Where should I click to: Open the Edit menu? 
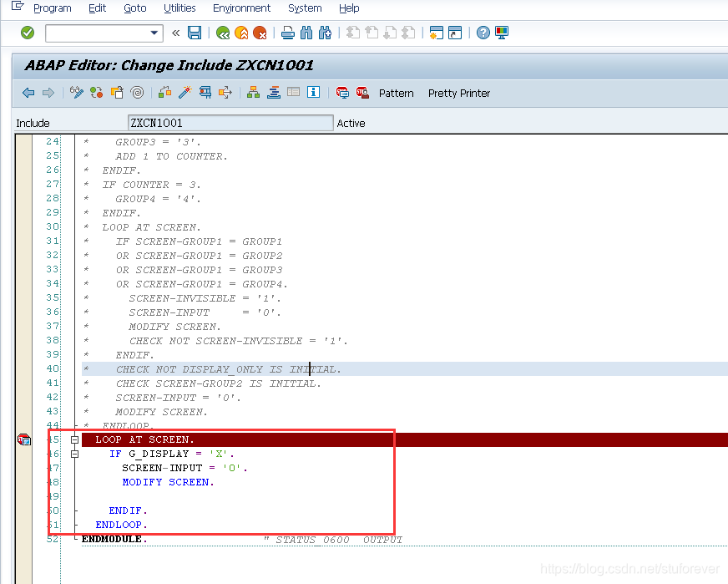98,8
